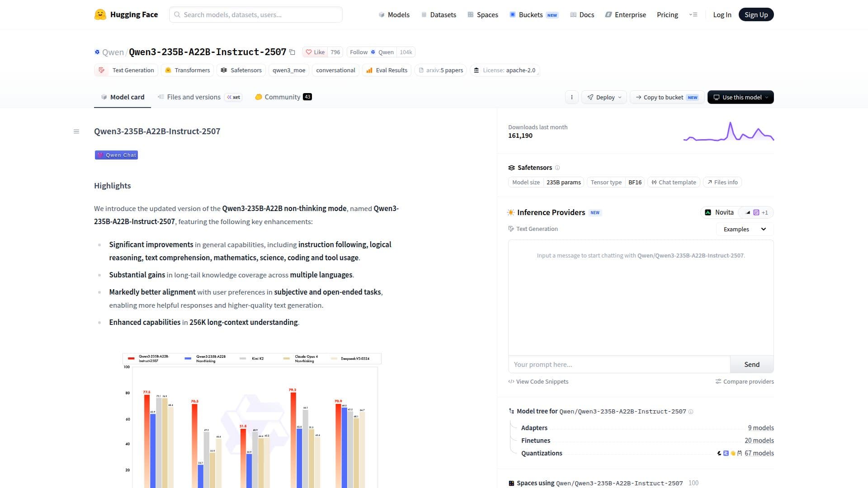Open Buckets in the top navigation

[534, 14]
